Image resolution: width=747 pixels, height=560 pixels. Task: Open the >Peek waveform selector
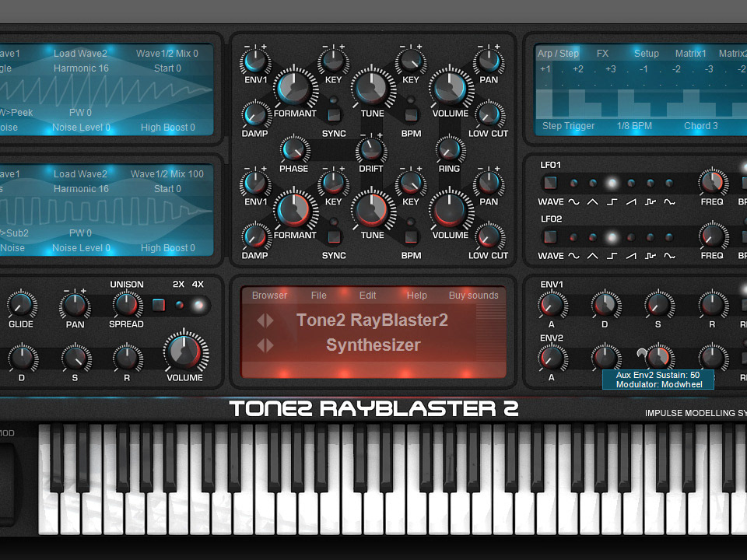tap(16, 113)
